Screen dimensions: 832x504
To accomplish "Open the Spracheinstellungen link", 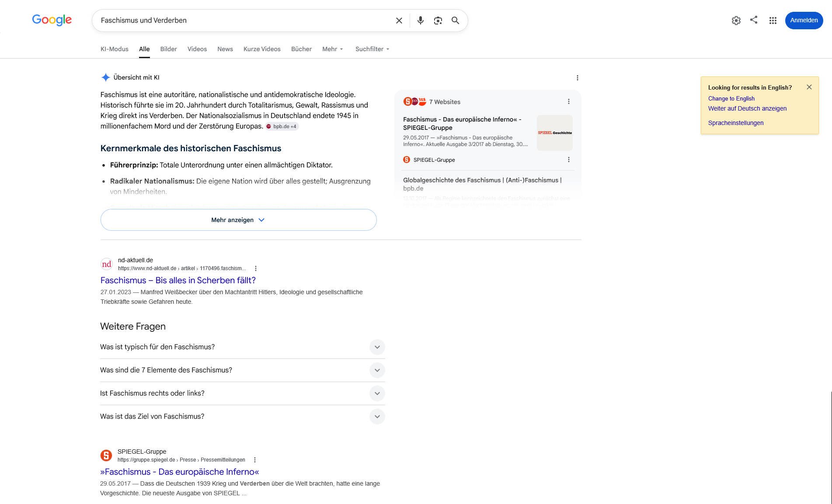I will click(x=736, y=123).
